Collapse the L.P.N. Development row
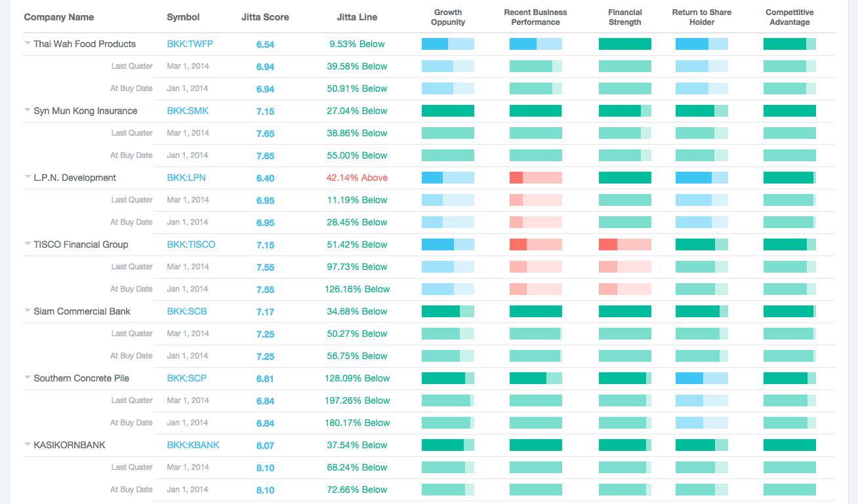 [x=28, y=178]
